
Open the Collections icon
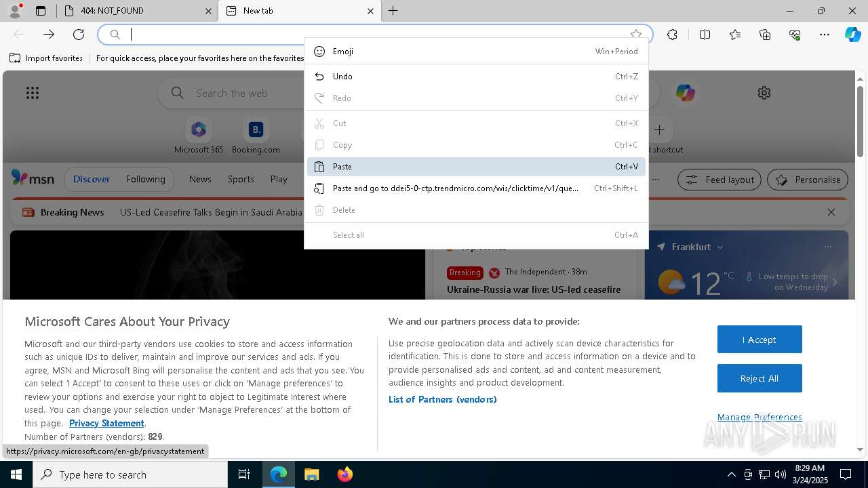[765, 35]
